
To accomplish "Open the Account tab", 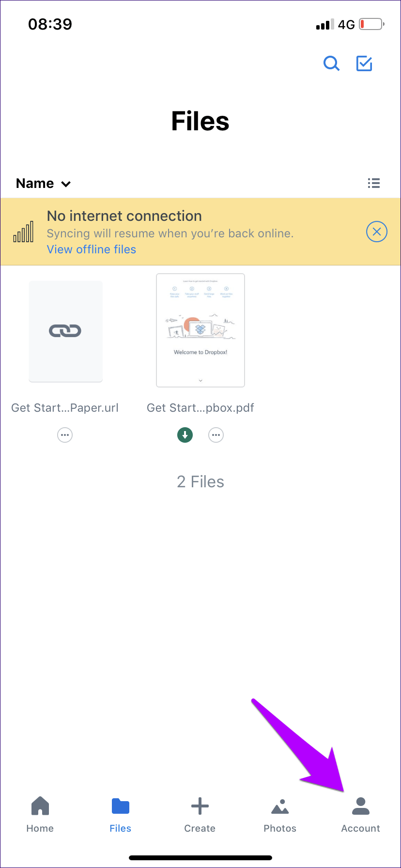I will click(360, 815).
